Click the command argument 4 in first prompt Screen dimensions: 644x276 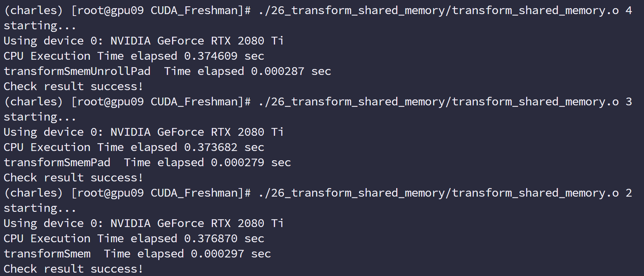click(628, 10)
